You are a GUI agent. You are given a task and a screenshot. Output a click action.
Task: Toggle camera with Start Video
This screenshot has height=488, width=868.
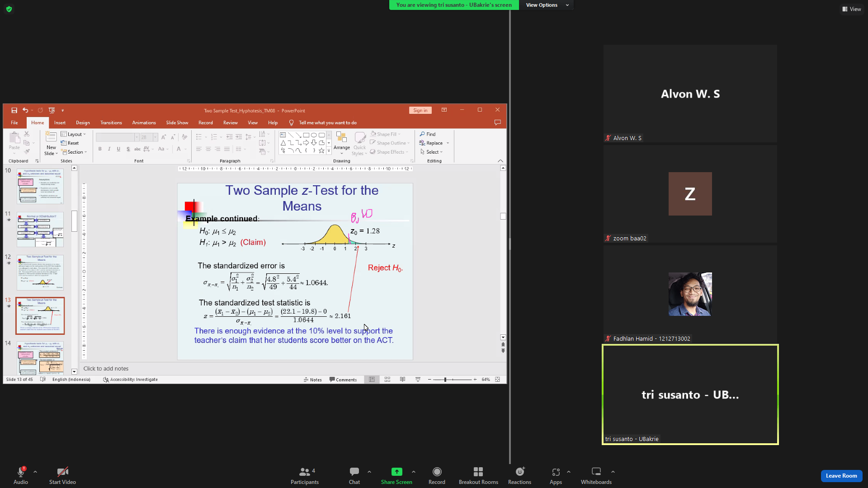point(62,475)
